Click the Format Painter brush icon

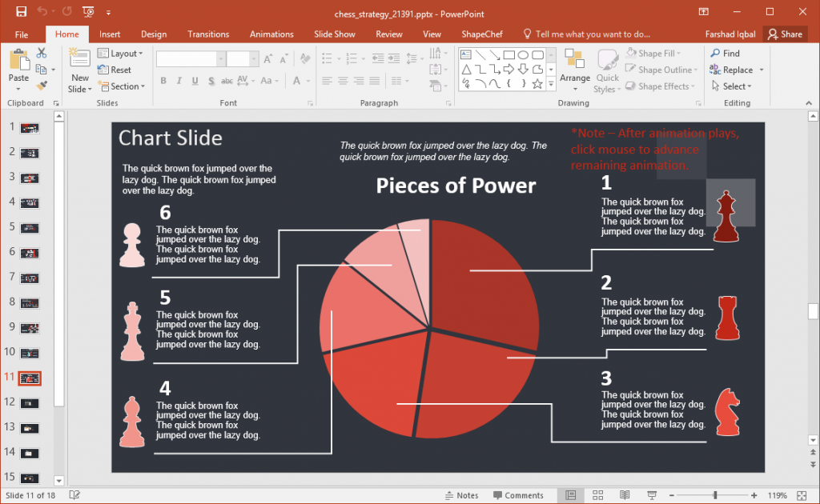[x=42, y=85]
